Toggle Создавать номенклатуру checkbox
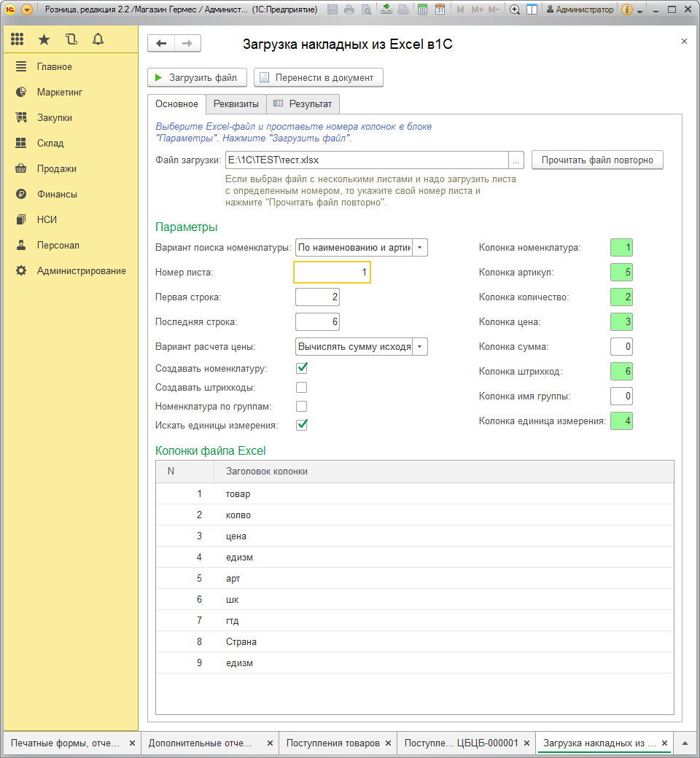The width and height of the screenshot is (700, 758). pos(301,368)
